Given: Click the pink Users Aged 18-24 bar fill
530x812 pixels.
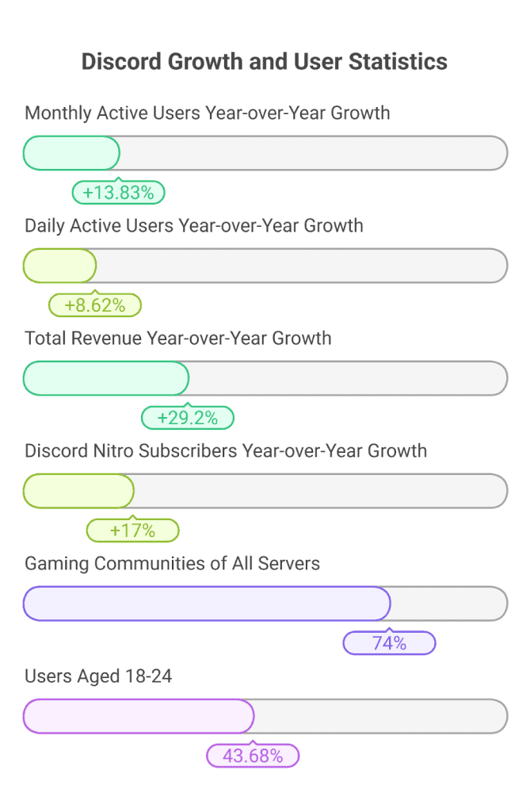Looking at the screenshot, I should tap(139, 716).
